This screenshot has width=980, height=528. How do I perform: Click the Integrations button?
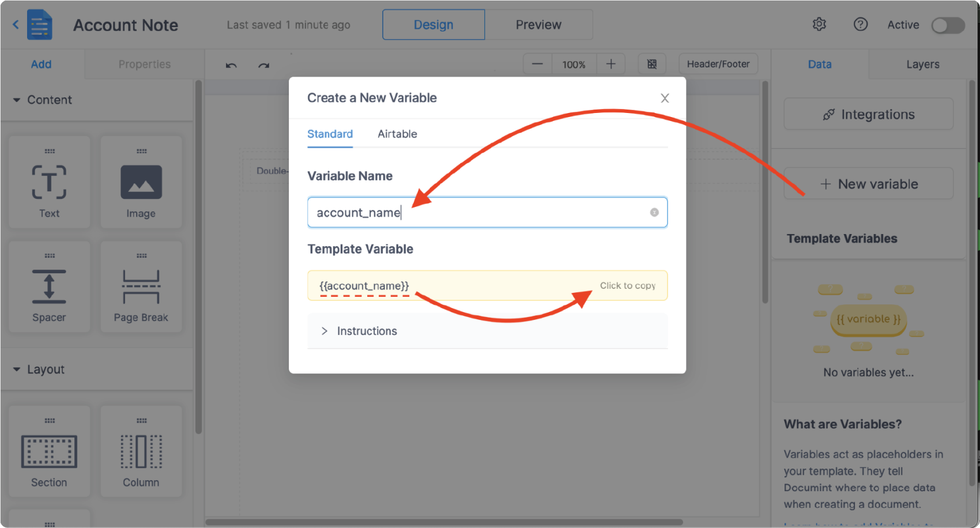(x=869, y=114)
